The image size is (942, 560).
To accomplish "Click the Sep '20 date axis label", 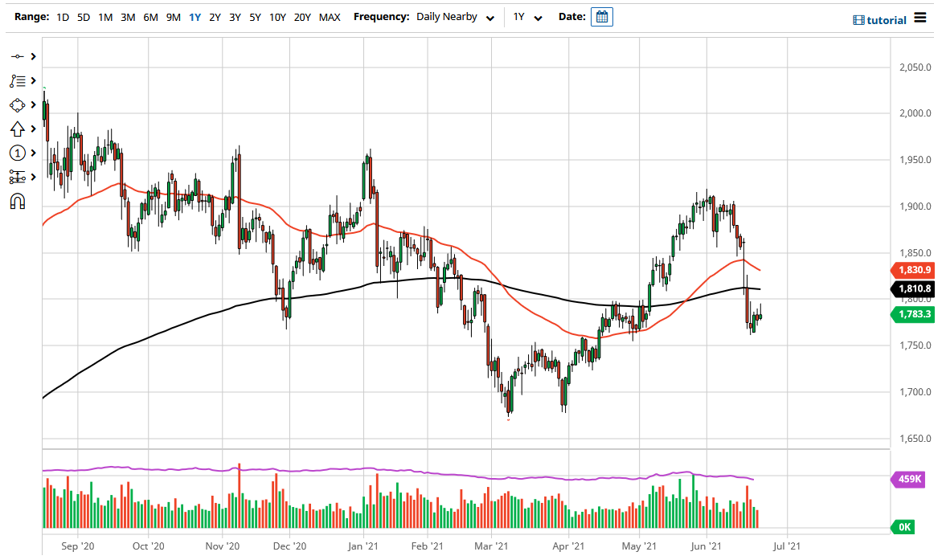I will pos(77,546).
